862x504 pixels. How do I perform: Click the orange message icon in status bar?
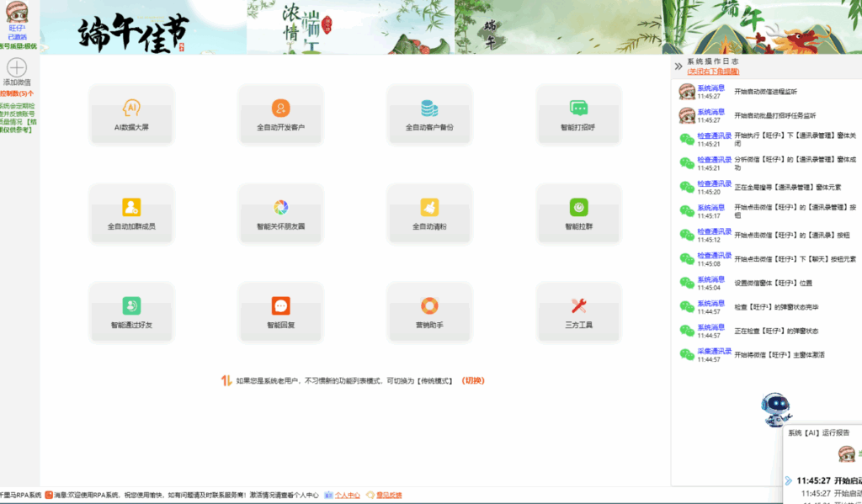click(x=49, y=496)
